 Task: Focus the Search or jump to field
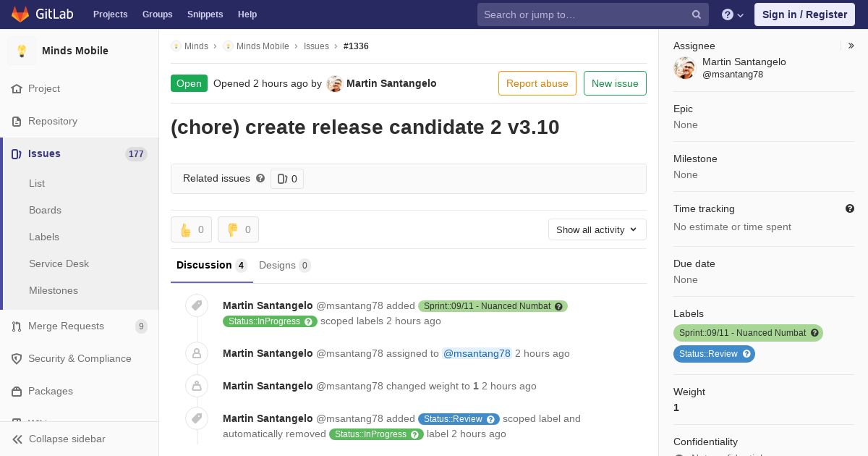tap(593, 14)
